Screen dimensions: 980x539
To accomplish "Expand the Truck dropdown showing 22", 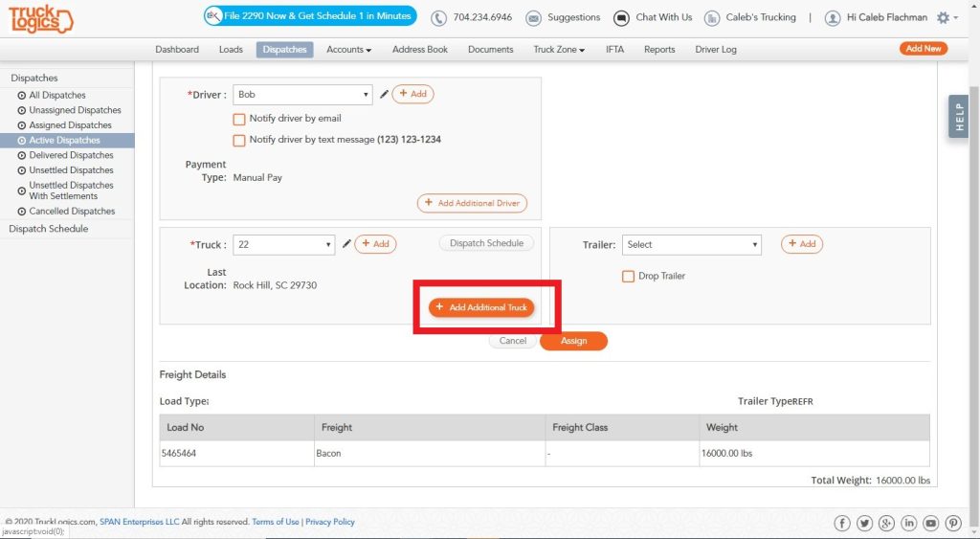I will [283, 244].
